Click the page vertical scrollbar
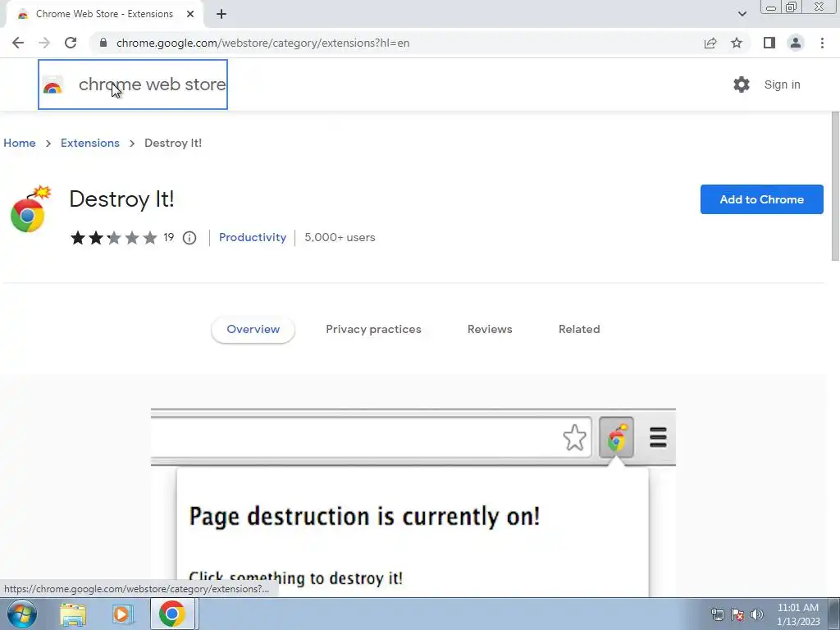840x630 pixels. (834, 185)
